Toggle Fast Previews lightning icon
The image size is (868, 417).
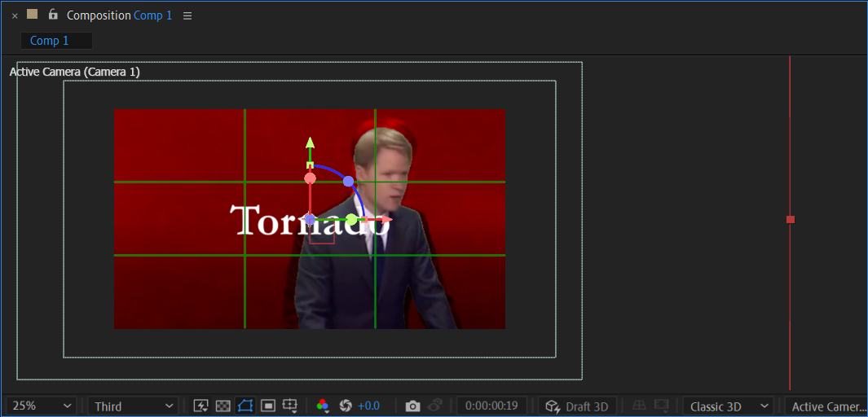coord(200,406)
